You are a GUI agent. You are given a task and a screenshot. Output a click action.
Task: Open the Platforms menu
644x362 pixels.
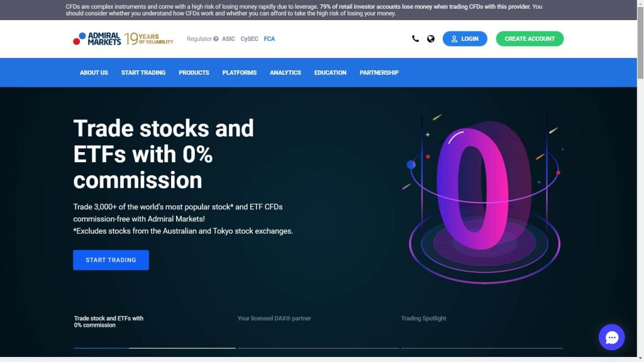240,73
